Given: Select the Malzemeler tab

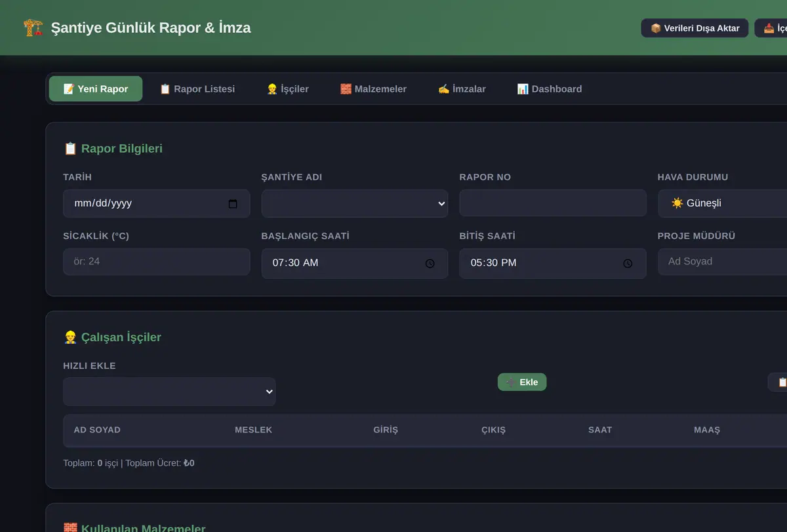Looking at the screenshot, I should click(373, 89).
